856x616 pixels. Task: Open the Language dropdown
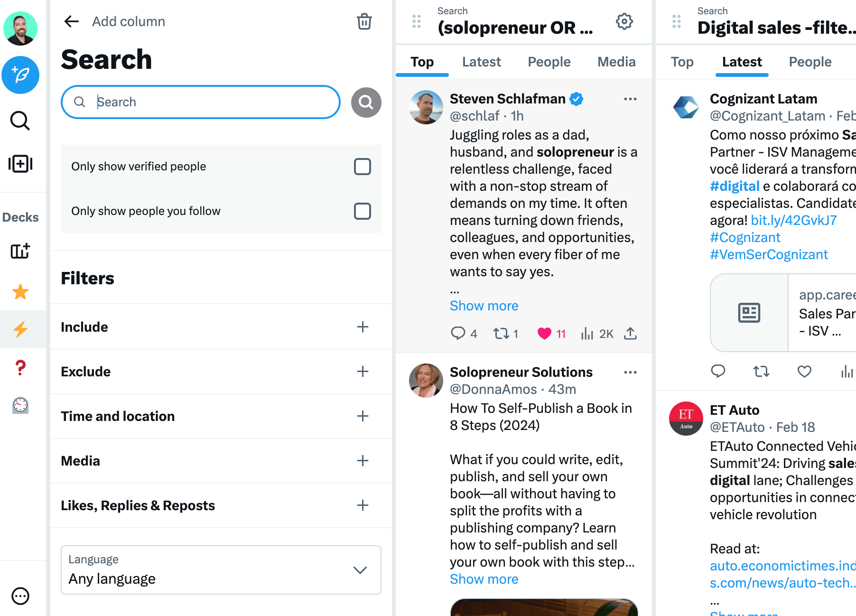pos(221,570)
